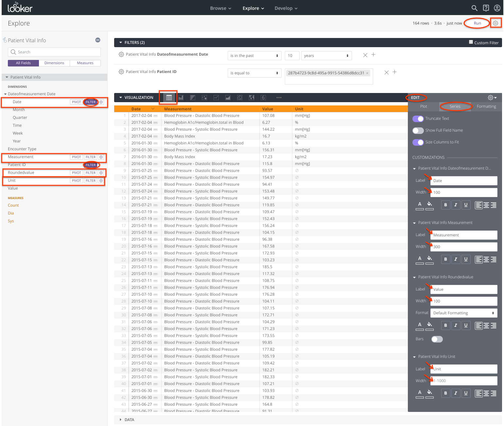This screenshot has height=426, width=504.
Task: Click the field Search input box
Action: pyautogui.click(x=54, y=52)
